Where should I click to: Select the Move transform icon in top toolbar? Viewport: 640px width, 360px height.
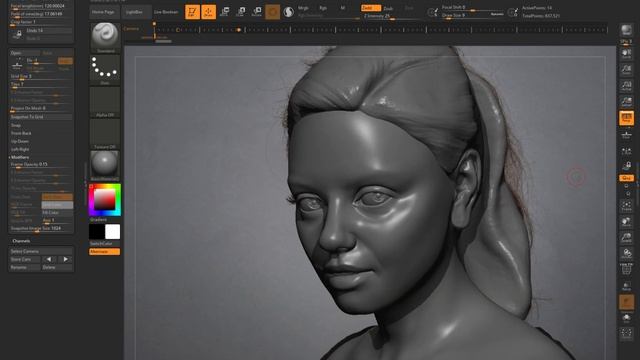click(224, 12)
